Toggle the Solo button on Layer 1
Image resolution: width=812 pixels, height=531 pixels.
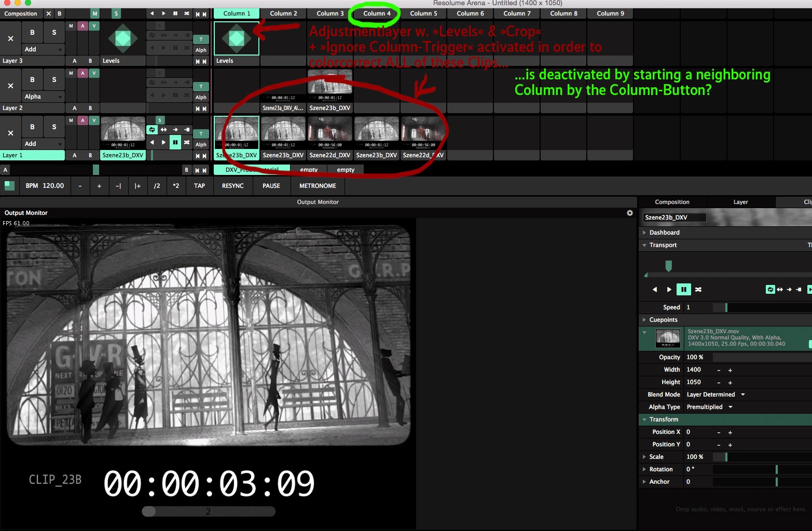[x=54, y=127]
